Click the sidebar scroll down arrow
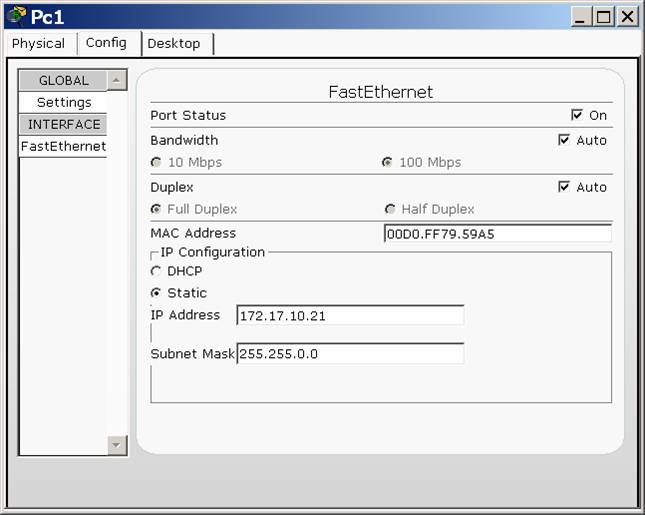The height and width of the screenshot is (515, 645). click(x=117, y=445)
